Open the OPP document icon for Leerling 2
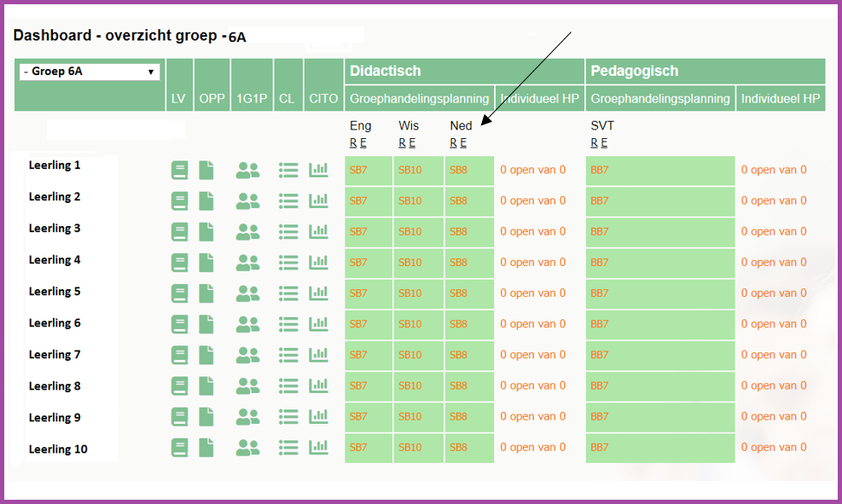The width and height of the screenshot is (842, 504). [206, 201]
